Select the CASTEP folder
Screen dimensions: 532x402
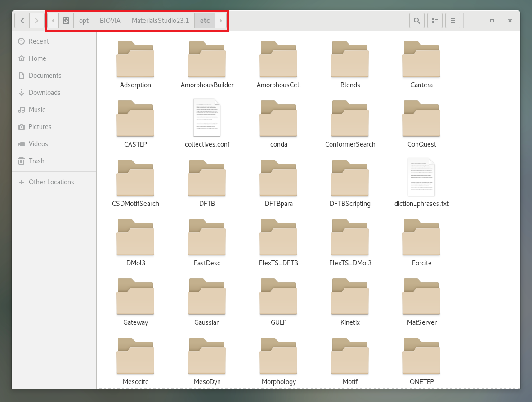[x=135, y=118]
